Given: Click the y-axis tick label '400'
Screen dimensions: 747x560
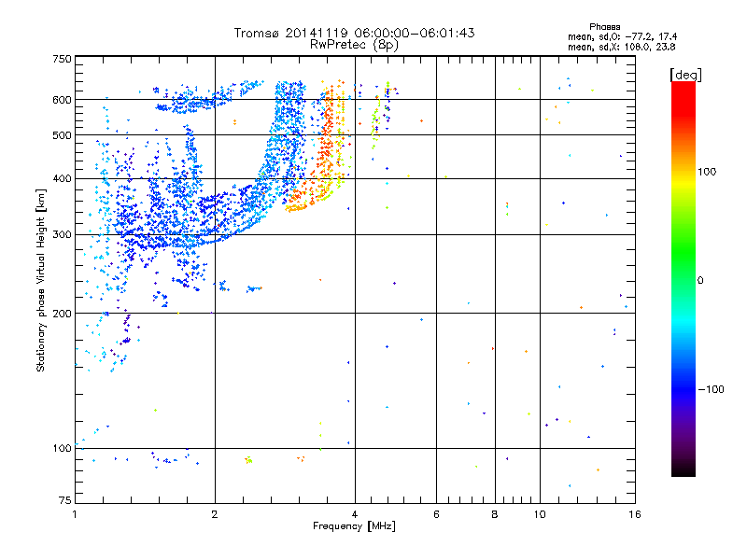Looking at the screenshot, I should pyautogui.click(x=62, y=178).
